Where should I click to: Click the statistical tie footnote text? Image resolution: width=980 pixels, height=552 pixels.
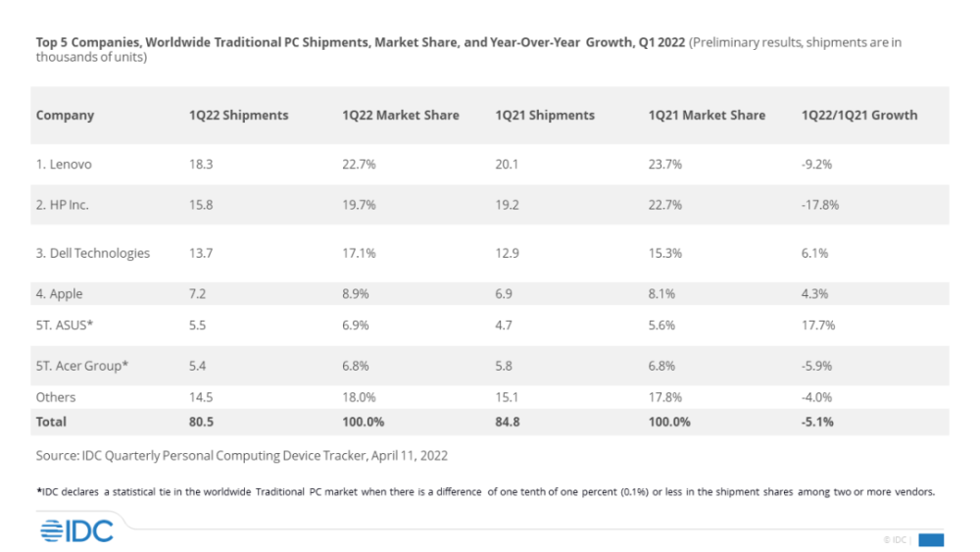(x=485, y=491)
